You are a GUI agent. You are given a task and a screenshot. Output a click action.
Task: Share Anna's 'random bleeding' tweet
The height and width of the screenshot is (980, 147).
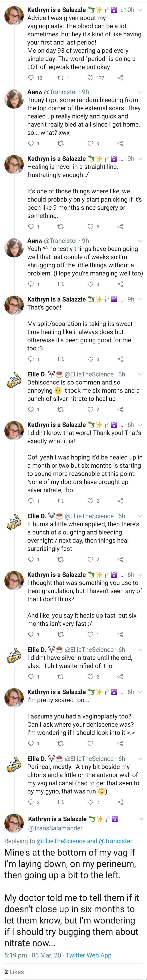click(x=120, y=143)
